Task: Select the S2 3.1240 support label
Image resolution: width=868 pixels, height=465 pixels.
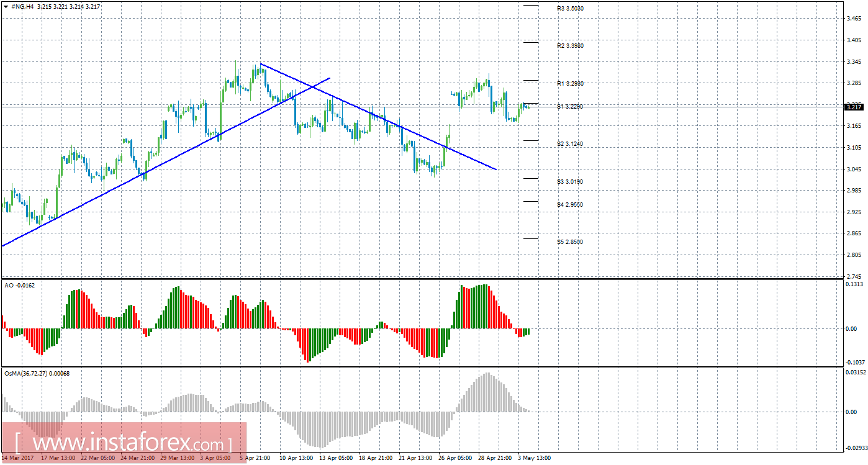Action: (570, 144)
